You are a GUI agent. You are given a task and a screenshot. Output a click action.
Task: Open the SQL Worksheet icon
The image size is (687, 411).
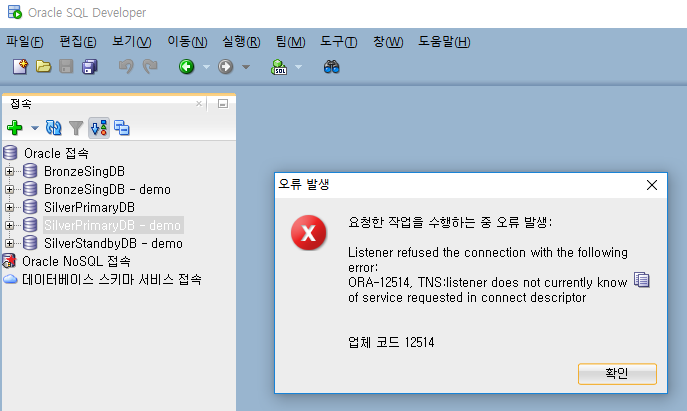click(x=279, y=67)
